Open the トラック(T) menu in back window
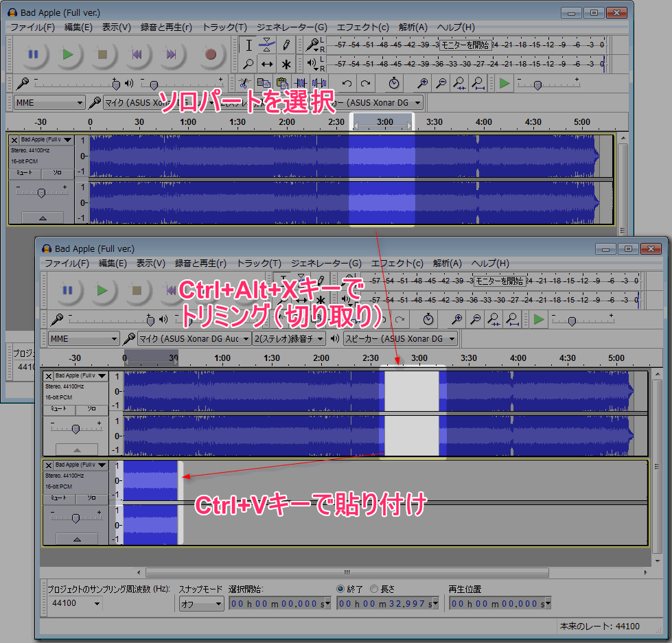This screenshot has width=672, height=643. 224,27
